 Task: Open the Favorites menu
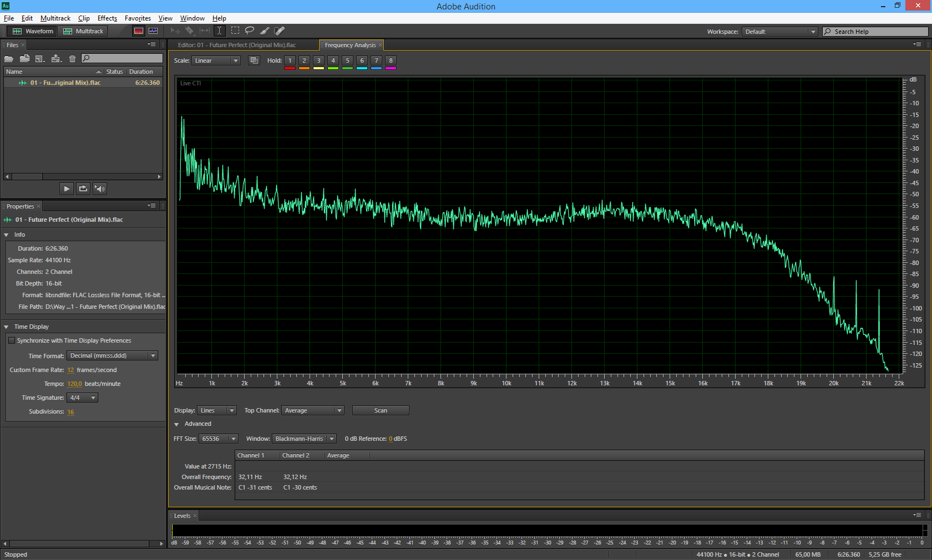138,18
